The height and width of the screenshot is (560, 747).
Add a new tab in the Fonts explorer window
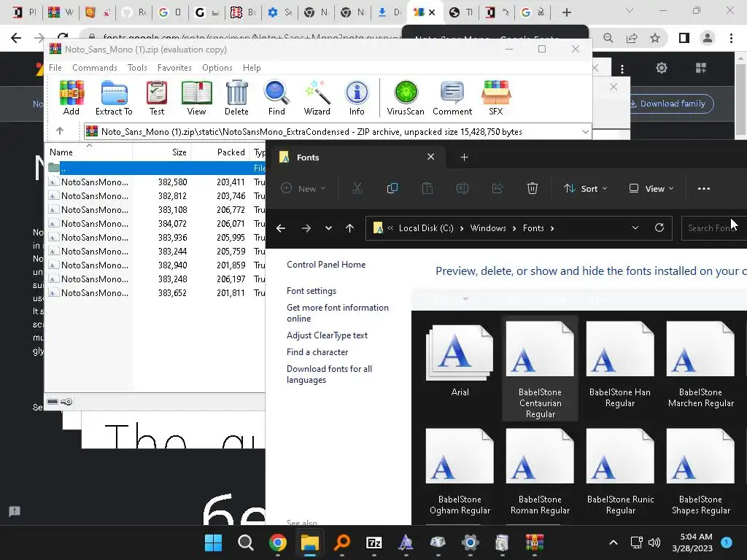click(x=464, y=157)
